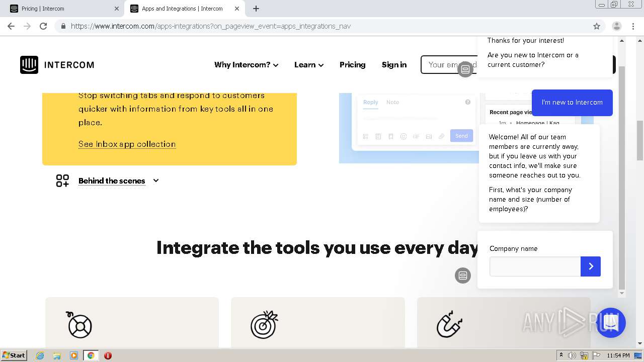Launch Internet Explorer from the taskbar
This screenshot has width=644, height=362.
click(x=40, y=355)
